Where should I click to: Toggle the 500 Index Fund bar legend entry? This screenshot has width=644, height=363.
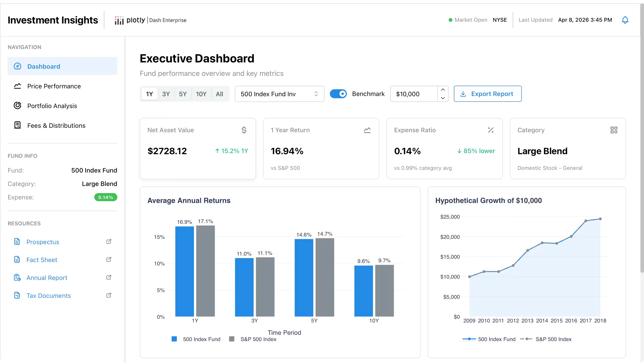point(196,339)
